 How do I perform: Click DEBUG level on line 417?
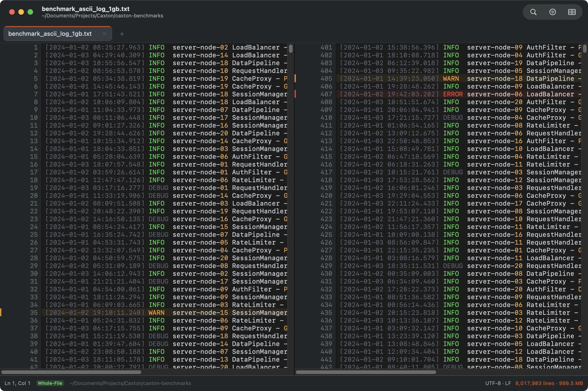[453, 172]
